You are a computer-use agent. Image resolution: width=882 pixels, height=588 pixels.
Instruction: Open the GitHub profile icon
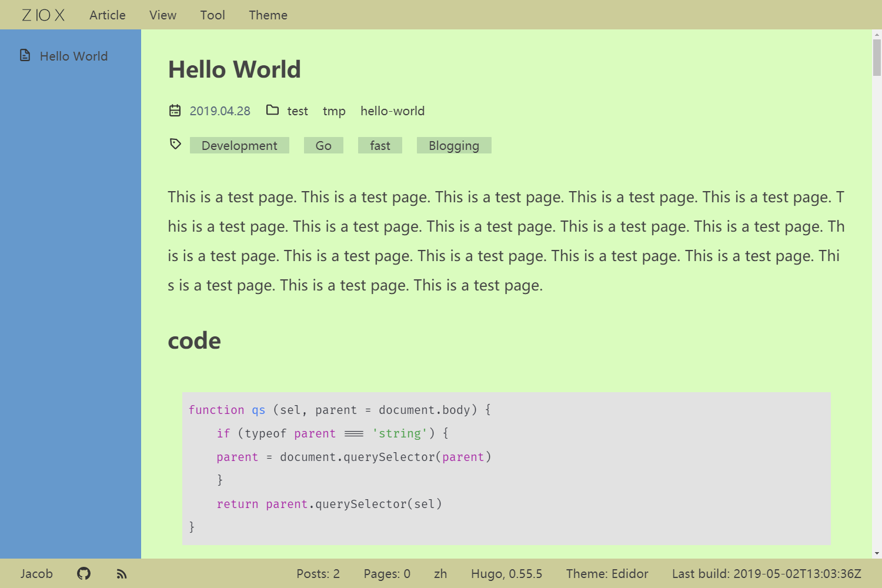tap(83, 573)
